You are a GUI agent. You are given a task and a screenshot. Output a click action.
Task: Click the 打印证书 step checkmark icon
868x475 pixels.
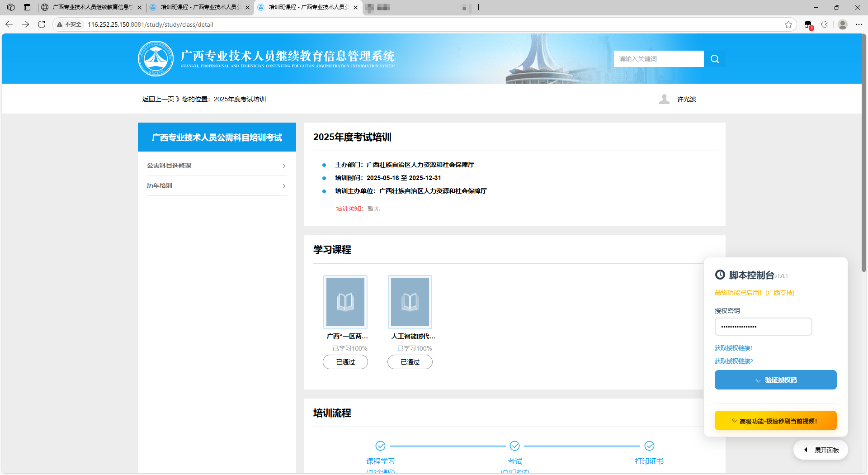(x=650, y=446)
